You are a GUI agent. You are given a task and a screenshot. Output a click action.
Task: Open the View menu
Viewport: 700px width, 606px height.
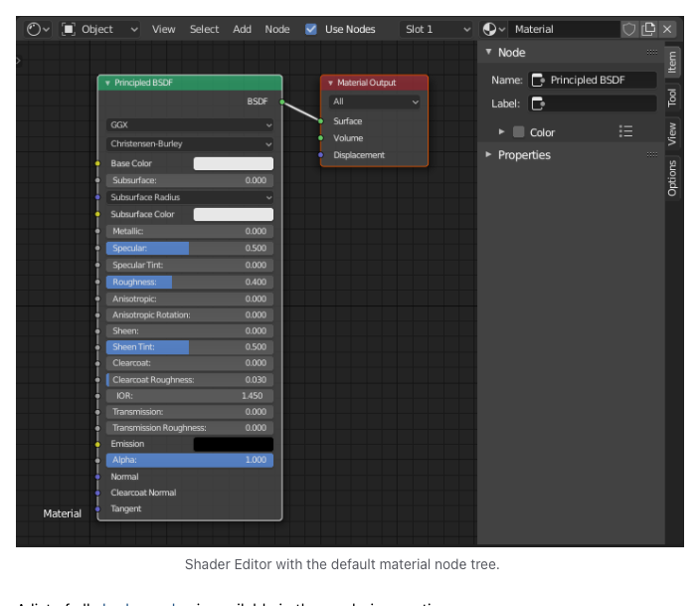pyautogui.click(x=163, y=30)
